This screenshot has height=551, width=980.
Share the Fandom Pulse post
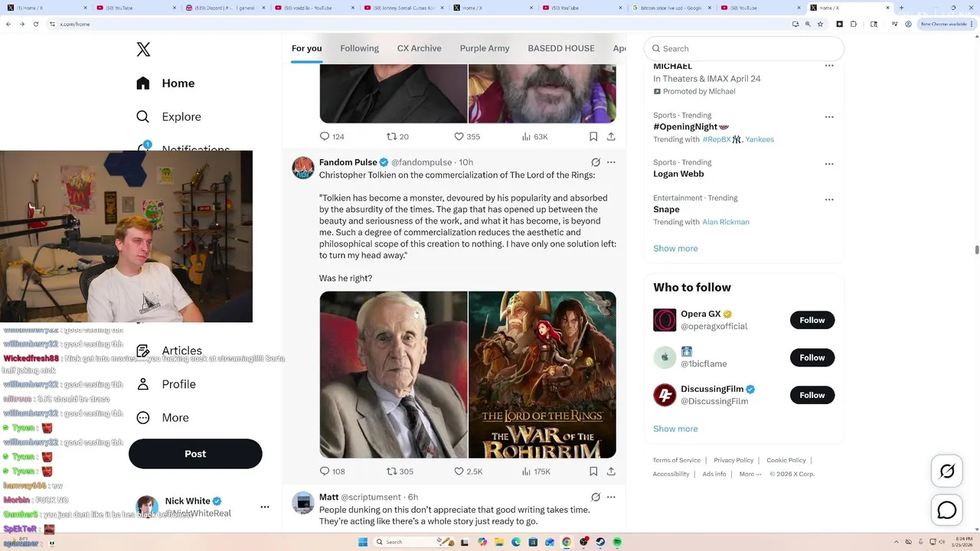click(x=611, y=471)
